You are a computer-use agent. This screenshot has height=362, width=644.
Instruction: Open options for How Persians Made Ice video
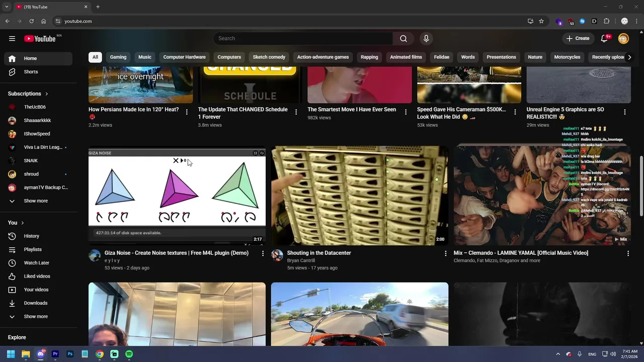[187, 112]
